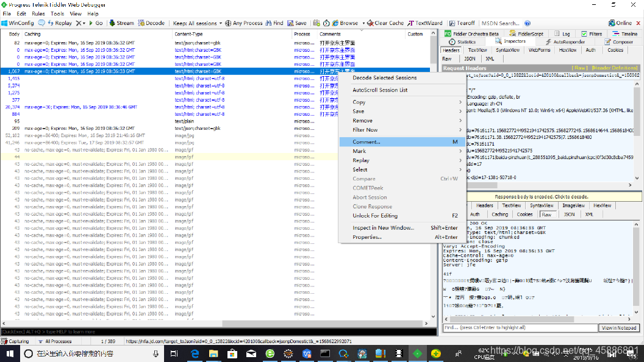Viewport: 644px width, 362px height.
Task: Open the Composer tab
Action: [618, 42]
